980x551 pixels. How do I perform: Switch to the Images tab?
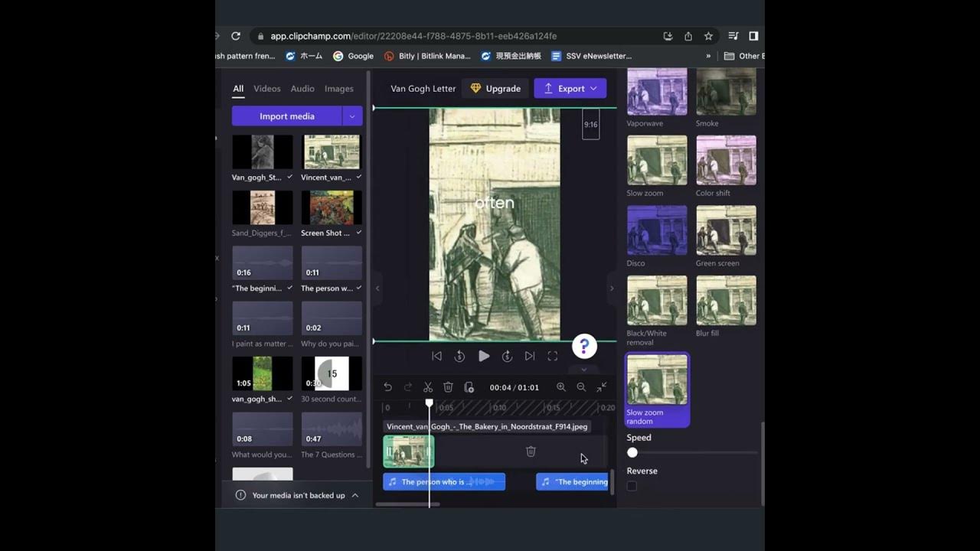coord(339,89)
